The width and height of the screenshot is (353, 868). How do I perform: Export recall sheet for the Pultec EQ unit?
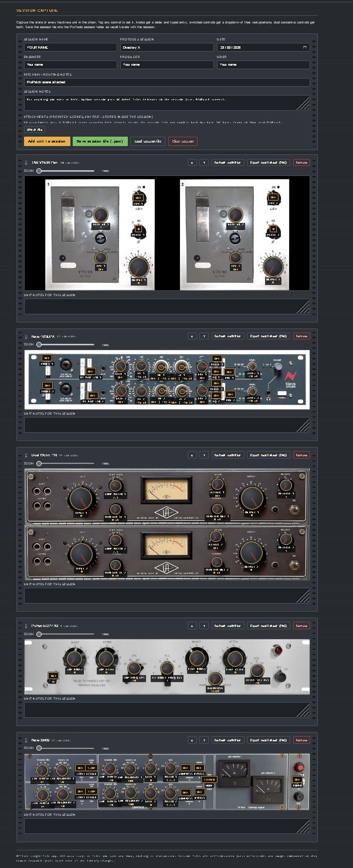[269, 626]
